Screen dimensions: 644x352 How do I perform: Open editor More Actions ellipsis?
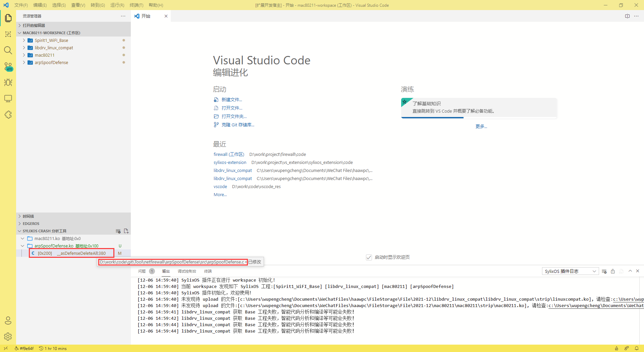[636, 16]
